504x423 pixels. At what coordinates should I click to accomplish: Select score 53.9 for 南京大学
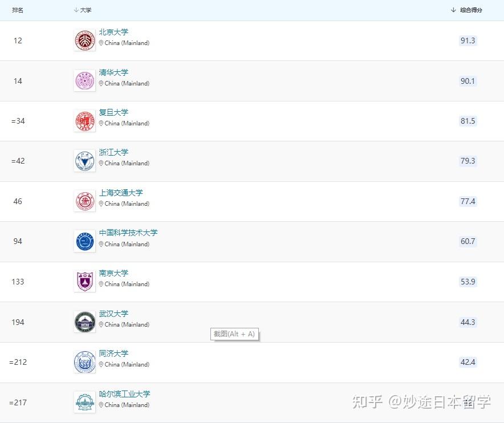[x=468, y=282]
